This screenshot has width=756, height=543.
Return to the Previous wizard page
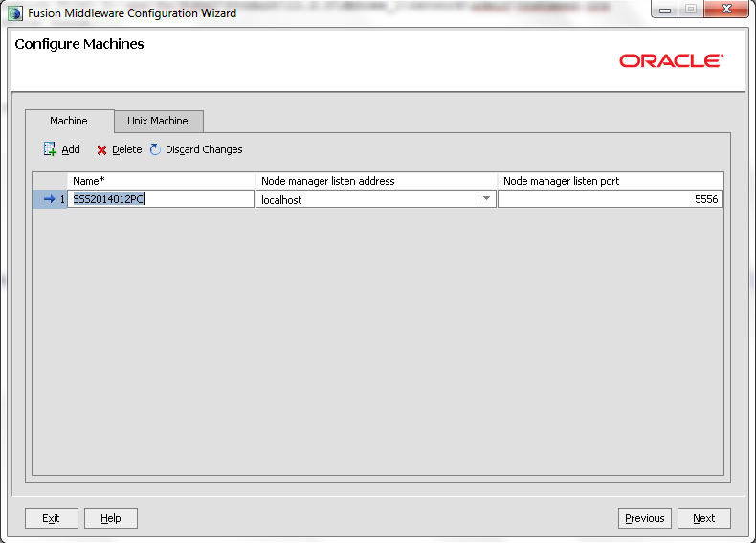coord(645,518)
